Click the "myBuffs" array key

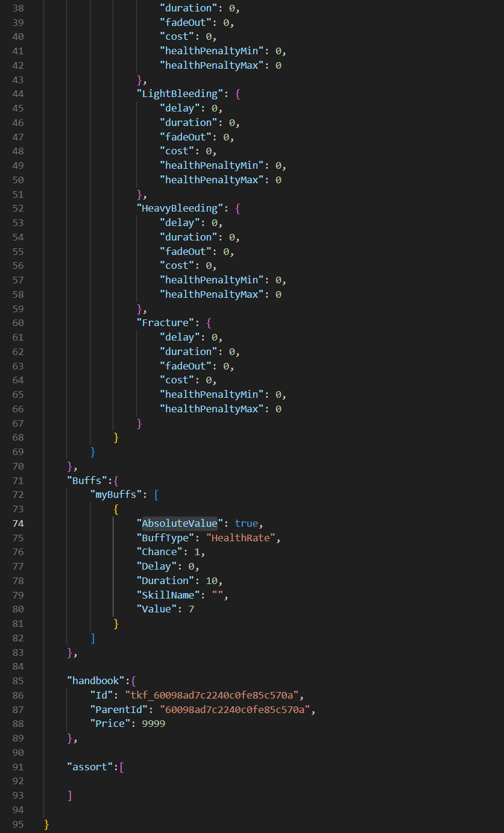pos(119,495)
